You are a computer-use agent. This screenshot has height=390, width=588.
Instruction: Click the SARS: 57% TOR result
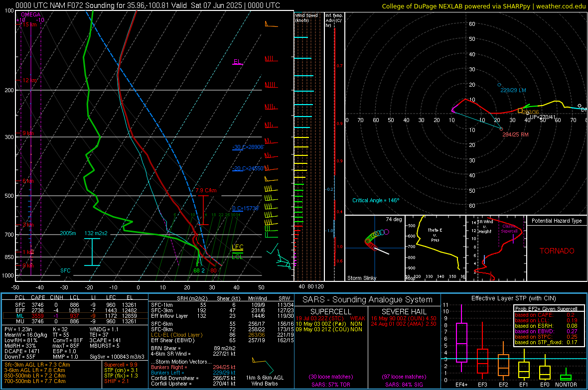coord(330,385)
